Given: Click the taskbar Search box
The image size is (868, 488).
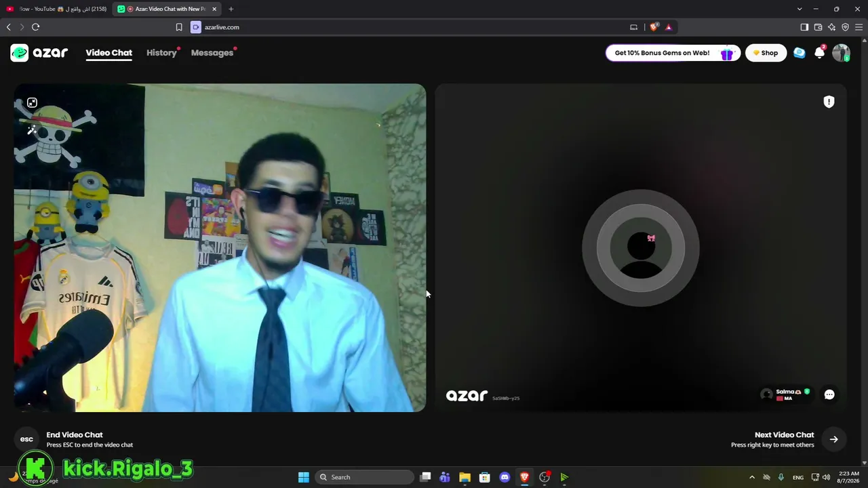Looking at the screenshot, I should pos(366,477).
